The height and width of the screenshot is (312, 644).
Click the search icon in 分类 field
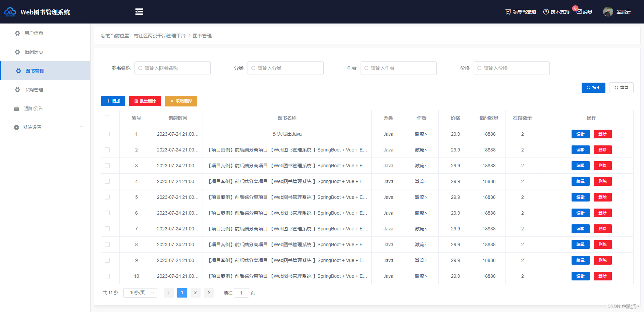[253, 68]
